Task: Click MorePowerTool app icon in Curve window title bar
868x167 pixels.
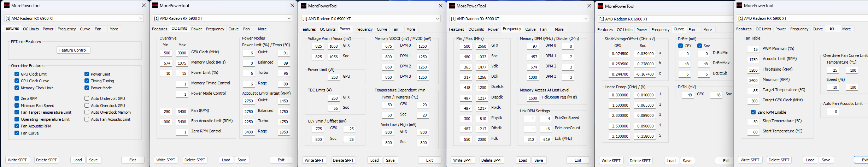Action: click(600, 6)
